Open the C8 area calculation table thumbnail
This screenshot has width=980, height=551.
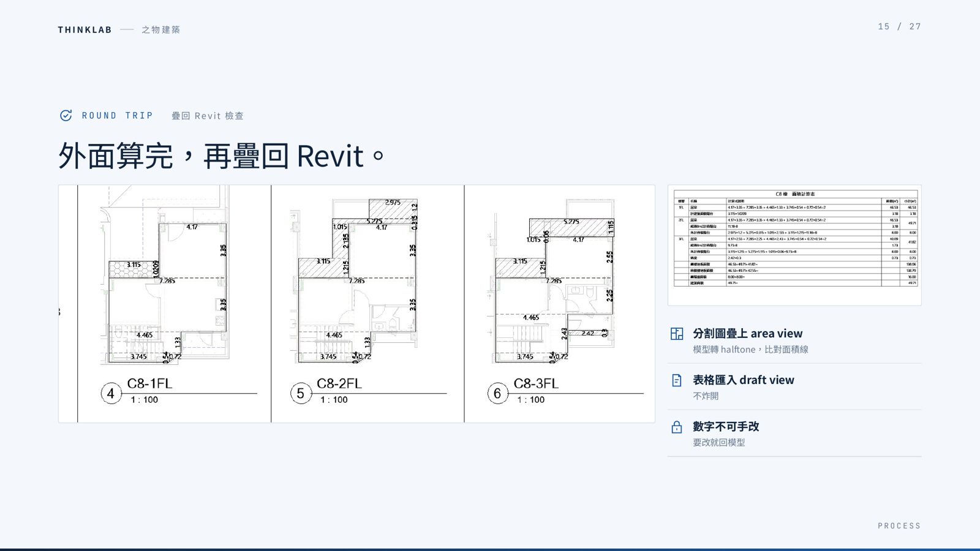point(794,245)
